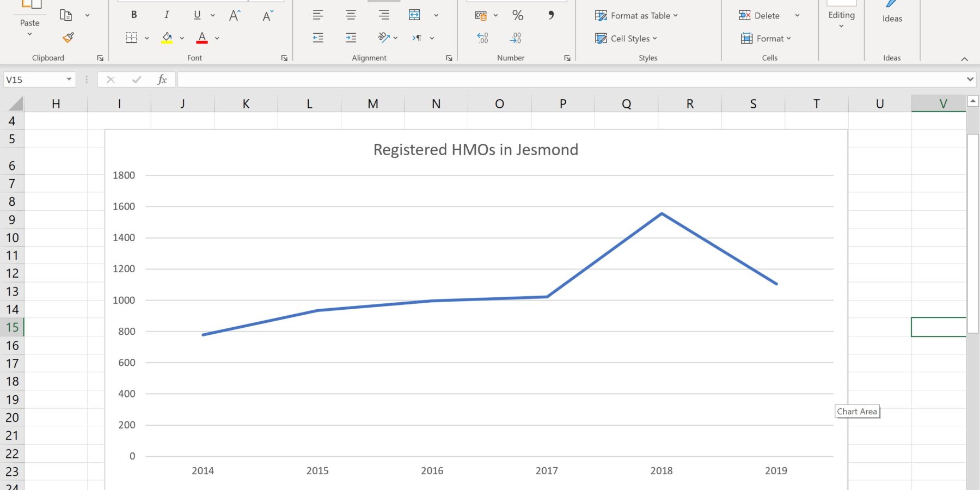Click the Delete cells button
This screenshot has width=980, height=490.
[759, 16]
